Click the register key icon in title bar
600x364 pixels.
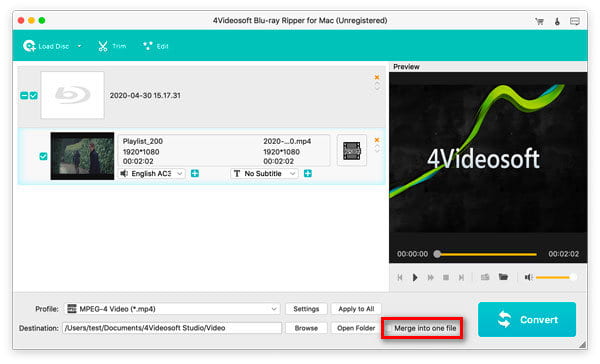point(557,21)
